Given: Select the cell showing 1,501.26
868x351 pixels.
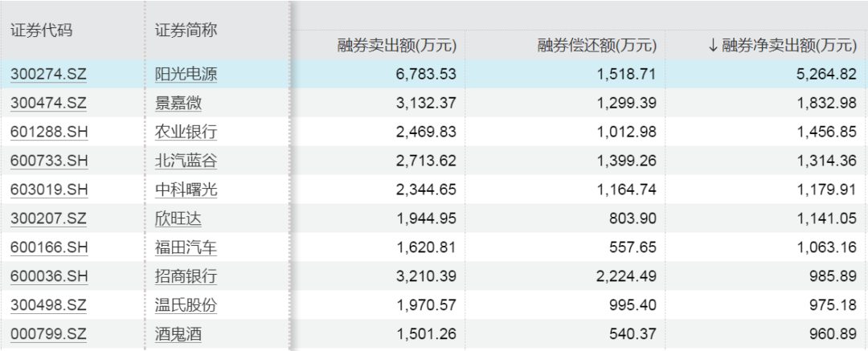Looking at the screenshot, I should click(379, 334).
